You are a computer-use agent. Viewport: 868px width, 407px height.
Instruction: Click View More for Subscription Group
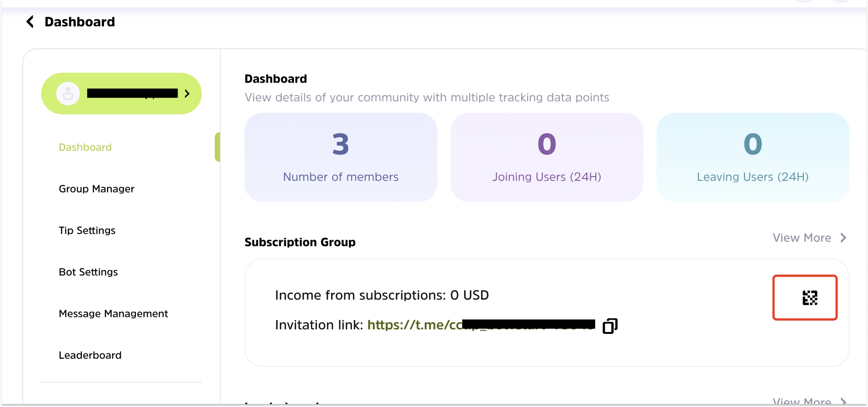click(x=802, y=238)
